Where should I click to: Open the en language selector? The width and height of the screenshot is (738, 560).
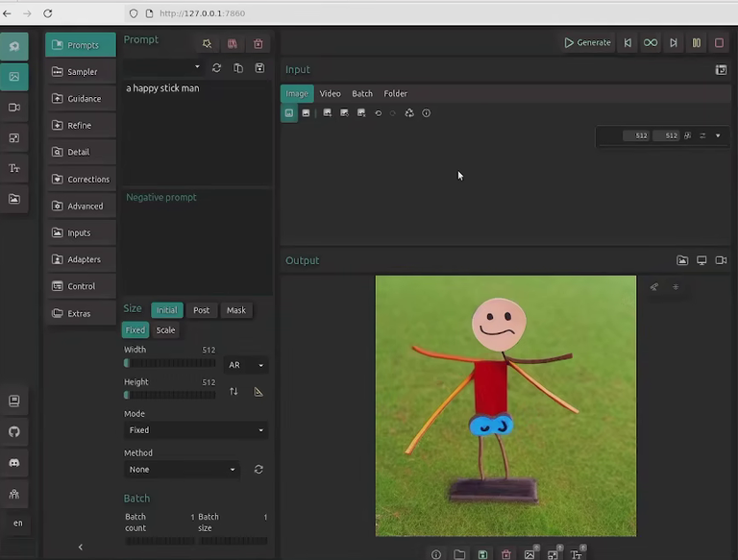(18, 523)
